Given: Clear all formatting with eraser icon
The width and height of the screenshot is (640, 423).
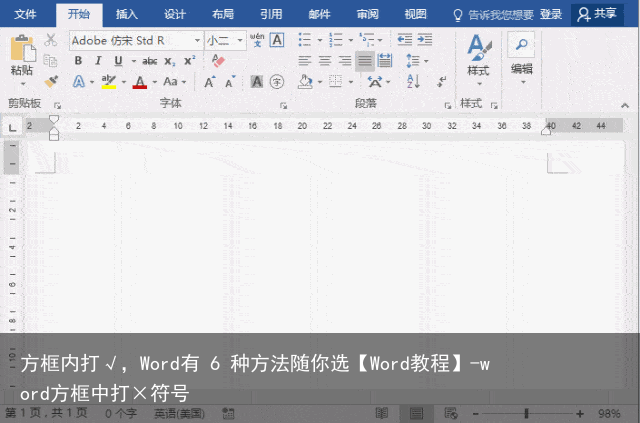Looking at the screenshot, I should [x=218, y=61].
